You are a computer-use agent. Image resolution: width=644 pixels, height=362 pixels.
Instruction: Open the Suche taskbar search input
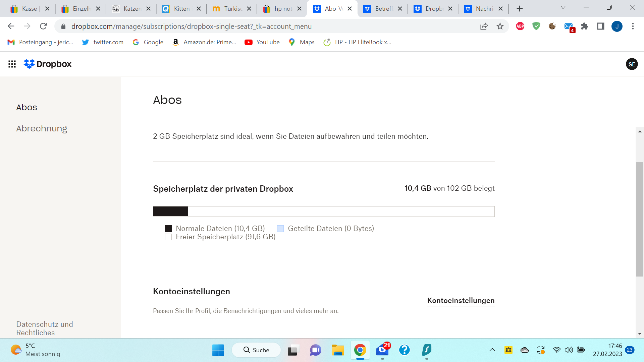[x=257, y=350]
